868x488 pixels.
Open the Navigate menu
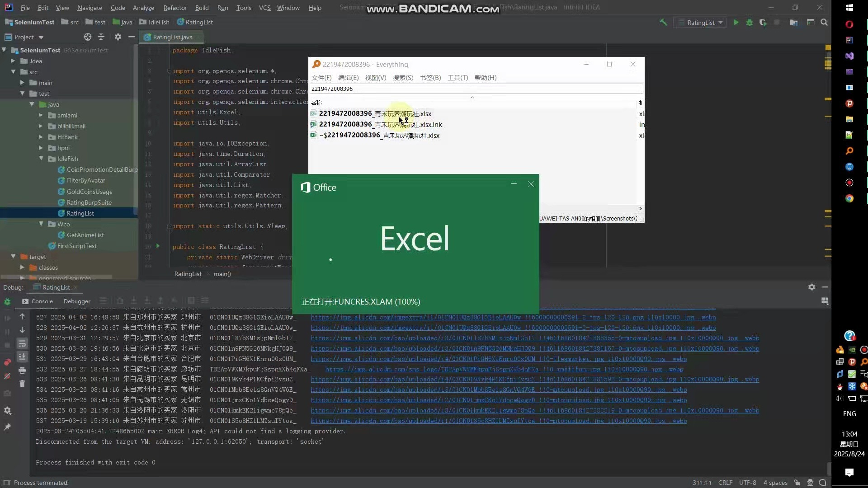pos(90,8)
